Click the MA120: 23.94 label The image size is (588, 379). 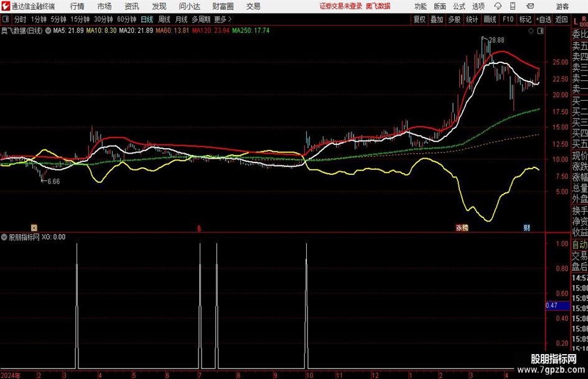210,30
